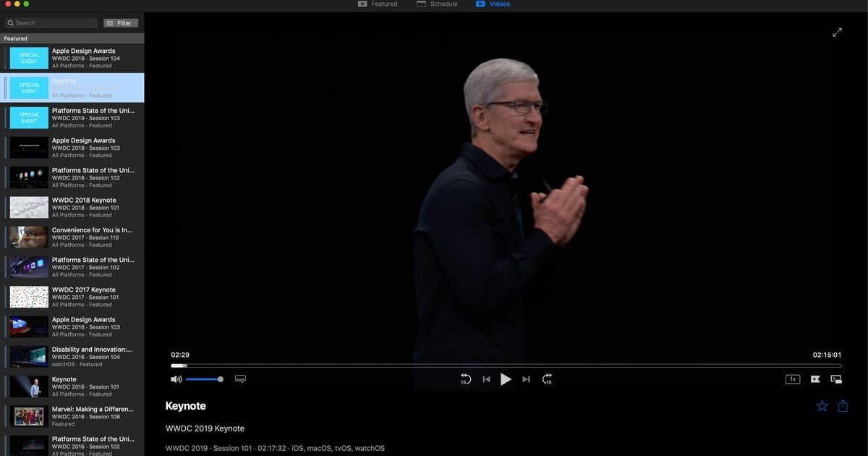
Task: Change the 1x playback speed
Action: [x=793, y=379]
